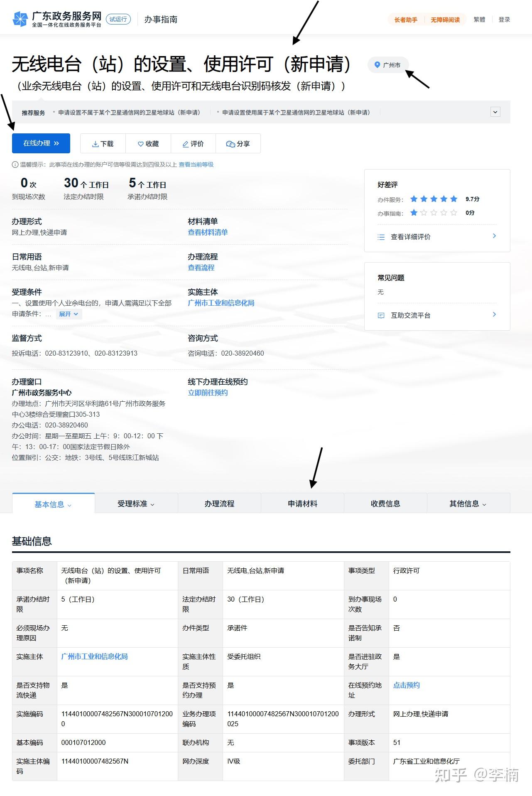Click the 广东政务服务网 logo icon
Screen dimensions: 532x796
[20, 19]
